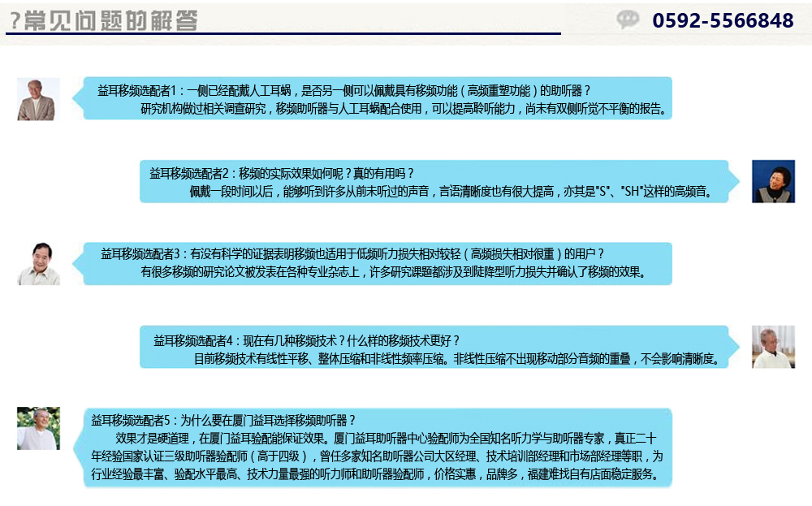Click answer line starting 佩戴一段时间以后
The width and height of the screenshot is (812, 506).
click(451, 192)
